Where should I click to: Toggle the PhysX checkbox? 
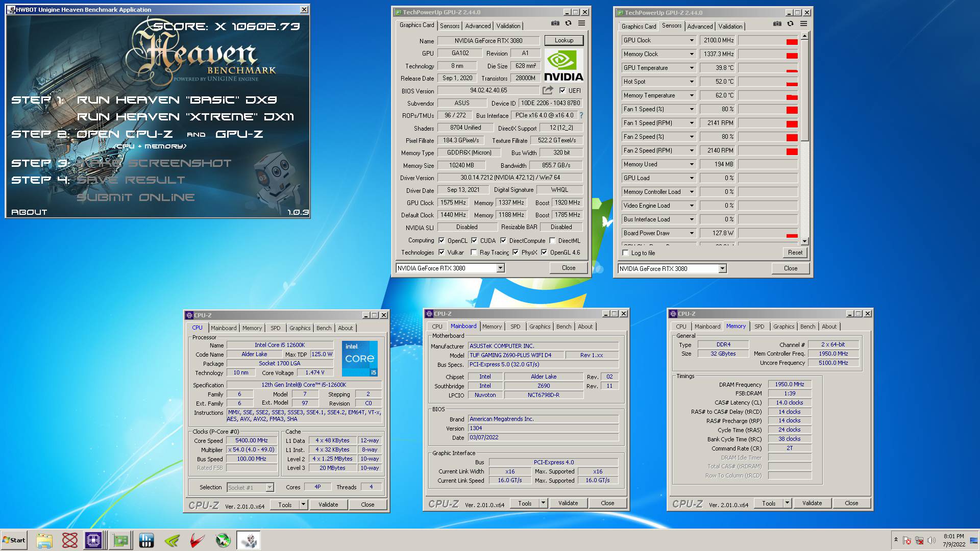point(516,252)
